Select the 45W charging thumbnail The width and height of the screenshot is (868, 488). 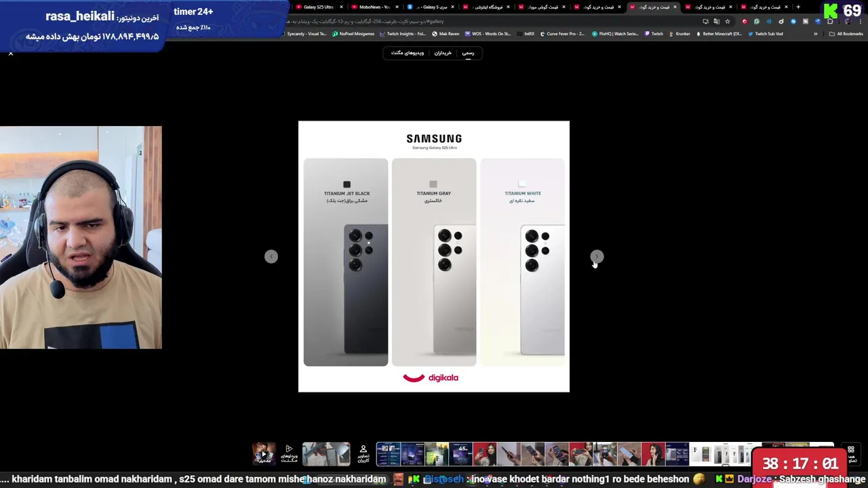click(461, 453)
